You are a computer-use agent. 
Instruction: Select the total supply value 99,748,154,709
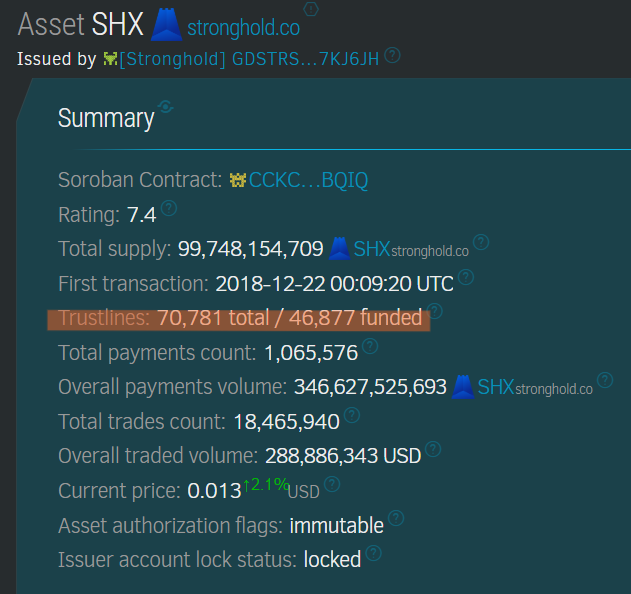coord(250,249)
